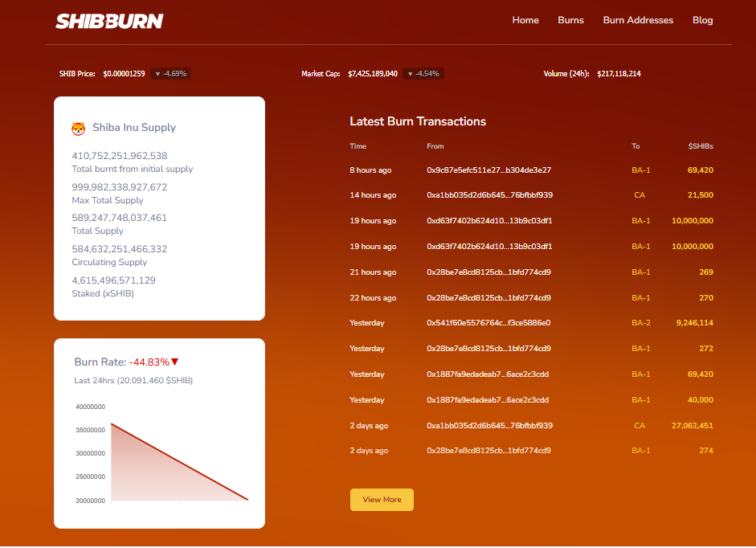
Task: Select total supply value 589,247,748,037,461
Action: point(120,218)
